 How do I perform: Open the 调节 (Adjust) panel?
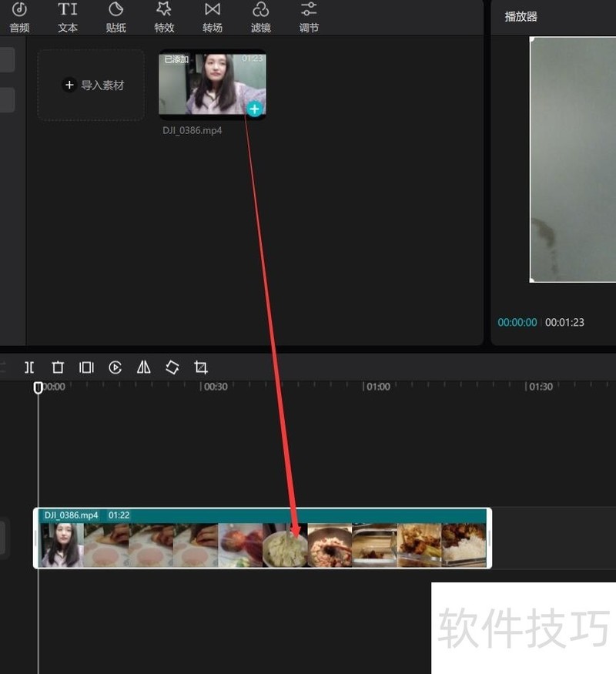pyautogui.click(x=309, y=17)
